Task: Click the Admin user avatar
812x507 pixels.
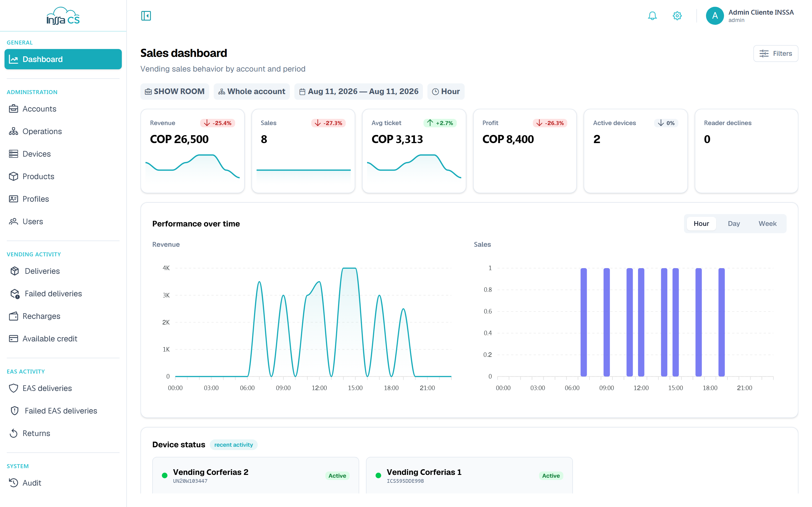Action: point(715,16)
